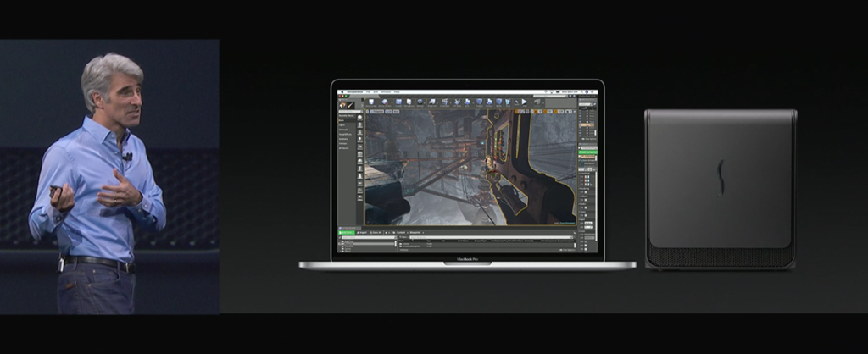This screenshot has width=868, height=354.
Task: Open View Options in Content Browser
Action: [567, 250]
